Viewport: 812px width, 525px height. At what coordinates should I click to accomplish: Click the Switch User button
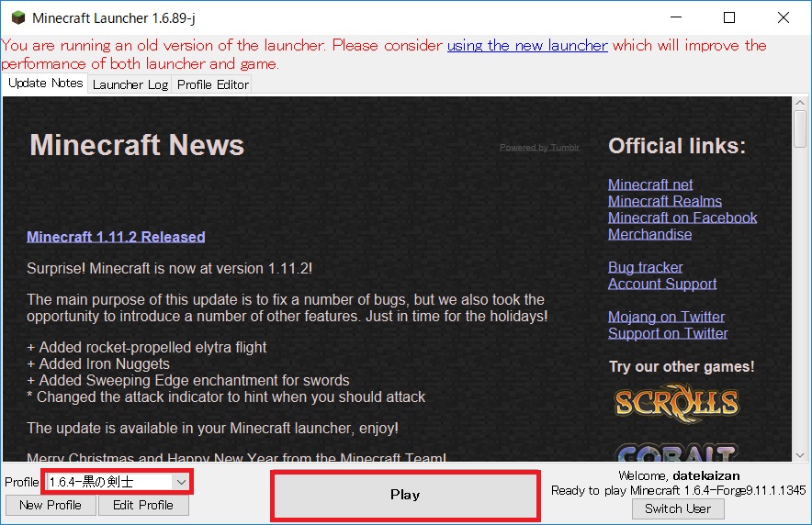[678, 509]
